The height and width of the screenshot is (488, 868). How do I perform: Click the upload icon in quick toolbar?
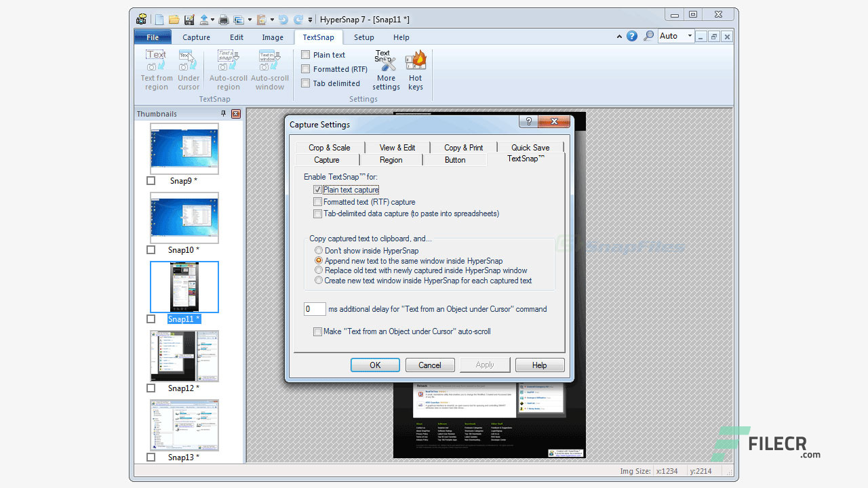click(204, 20)
